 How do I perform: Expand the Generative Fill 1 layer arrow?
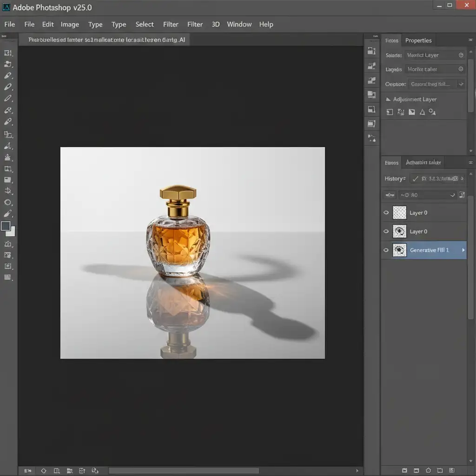coord(463,250)
